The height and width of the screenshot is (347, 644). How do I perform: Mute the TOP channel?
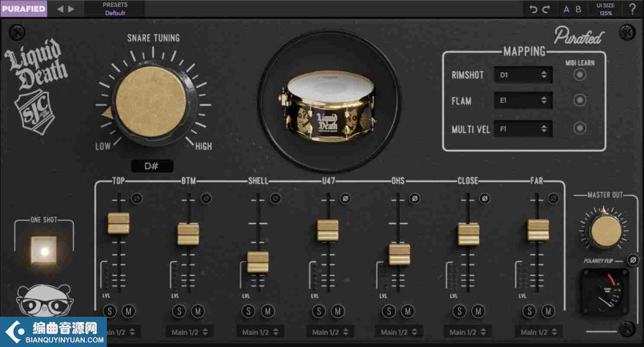[x=128, y=311]
